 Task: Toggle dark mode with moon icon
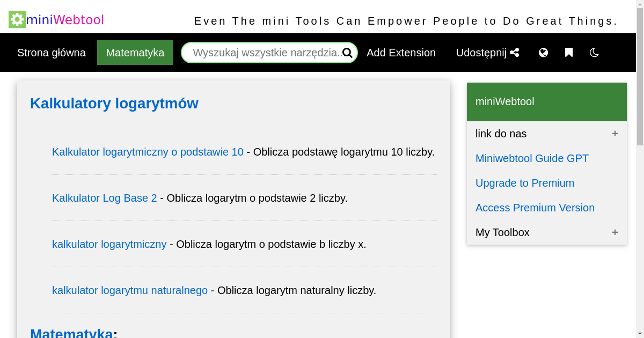pyautogui.click(x=594, y=53)
